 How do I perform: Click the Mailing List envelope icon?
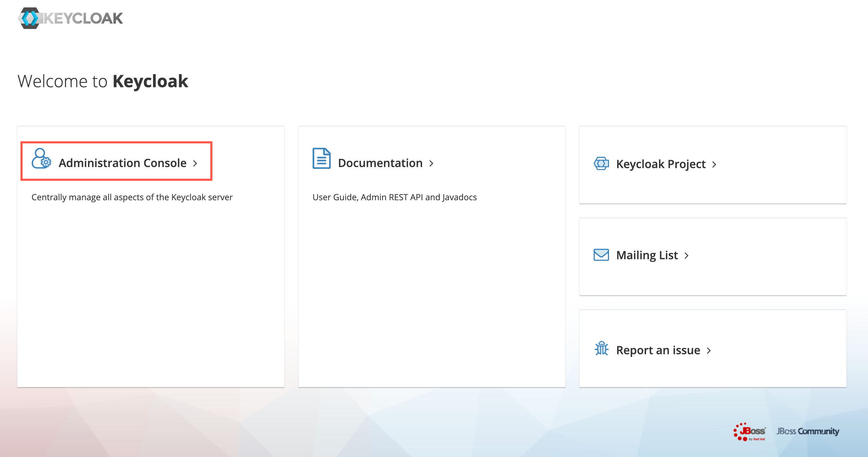pyautogui.click(x=601, y=255)
